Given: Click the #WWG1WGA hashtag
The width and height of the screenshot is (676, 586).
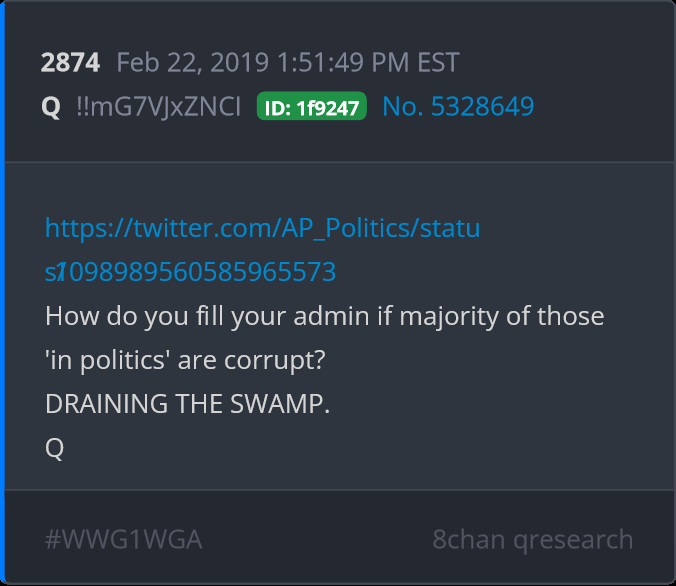Looking at the screenshot, I should tap(123, 539).
